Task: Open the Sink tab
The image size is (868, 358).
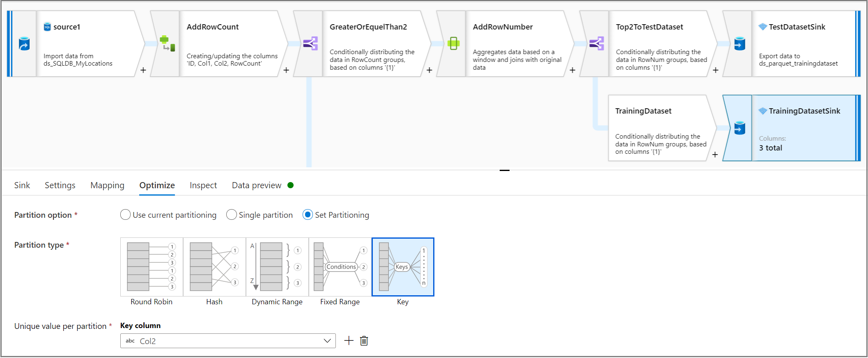Action: pyautogui.click(x=22, y=185)
